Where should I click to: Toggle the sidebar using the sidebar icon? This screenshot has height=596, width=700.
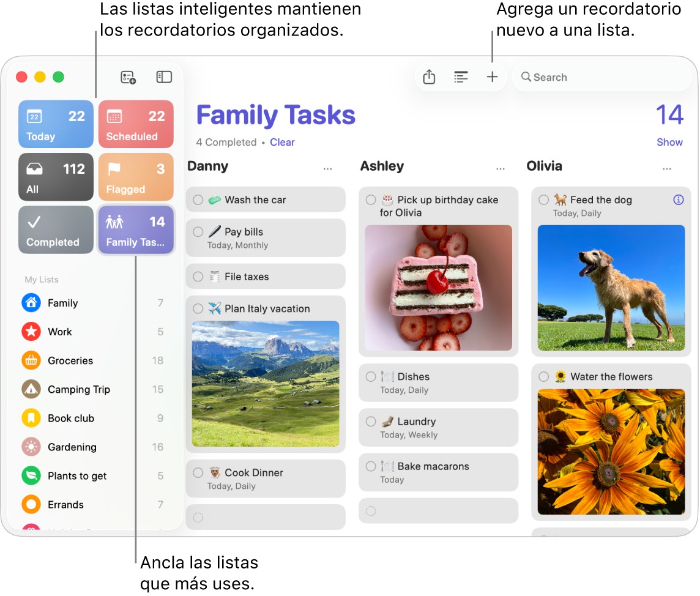(x=163, y=76)
